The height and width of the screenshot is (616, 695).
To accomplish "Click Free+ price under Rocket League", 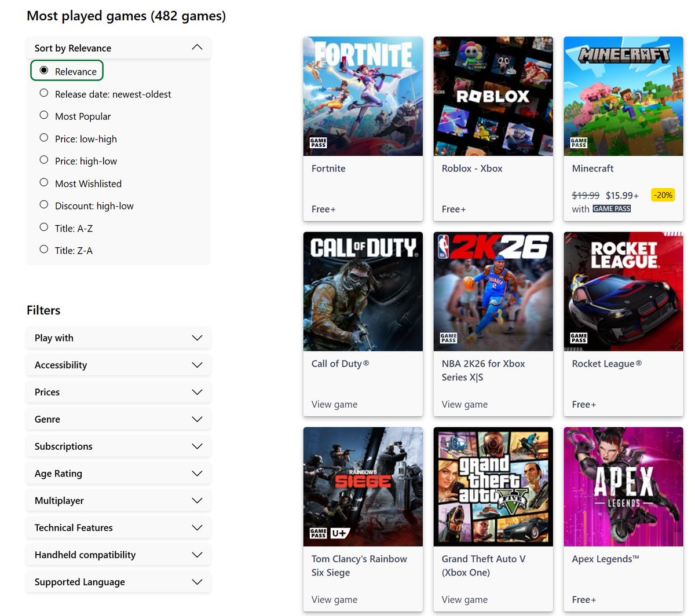I will [x=584, y=404].
